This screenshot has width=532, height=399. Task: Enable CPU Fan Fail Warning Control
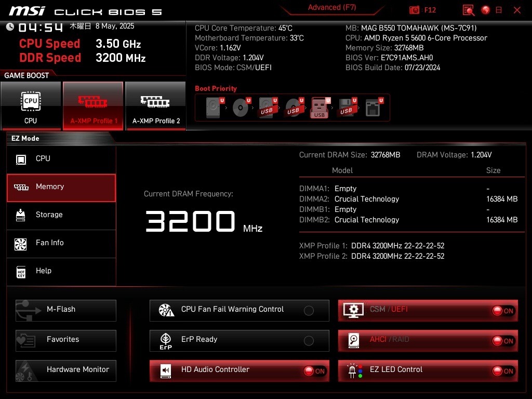click(x=309, y=311)
